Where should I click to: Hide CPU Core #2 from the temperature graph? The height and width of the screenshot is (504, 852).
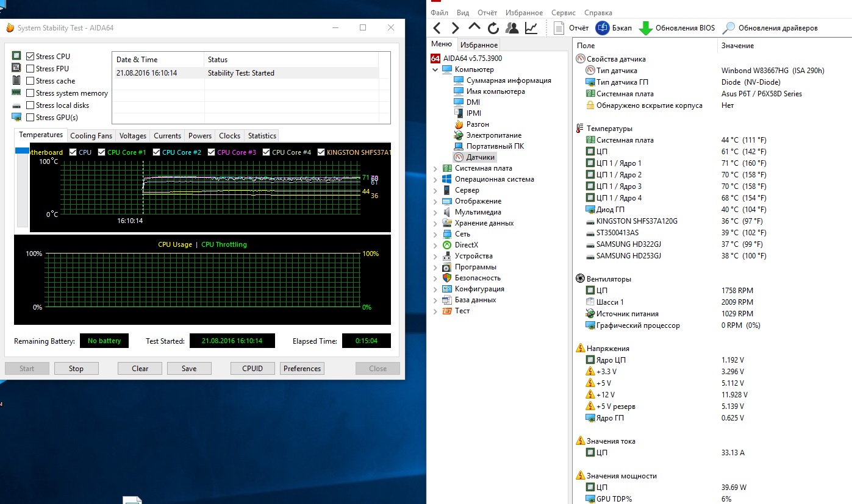point(156,152)
